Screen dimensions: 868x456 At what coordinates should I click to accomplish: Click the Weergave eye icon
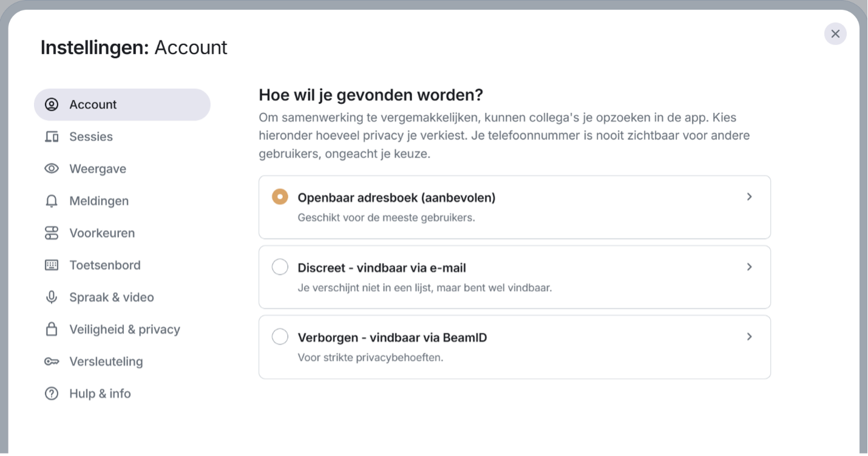[52, 169]
